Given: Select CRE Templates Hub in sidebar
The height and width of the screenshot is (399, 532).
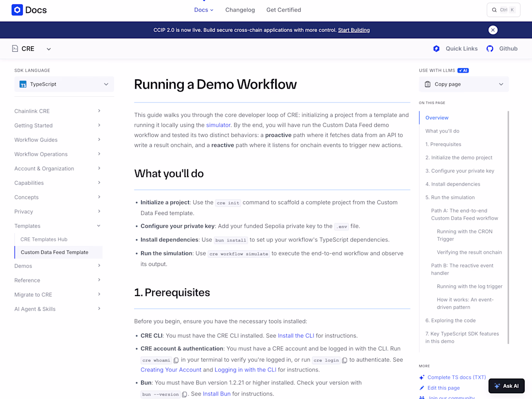Looking at the screenshot, I should pos(44,239).
